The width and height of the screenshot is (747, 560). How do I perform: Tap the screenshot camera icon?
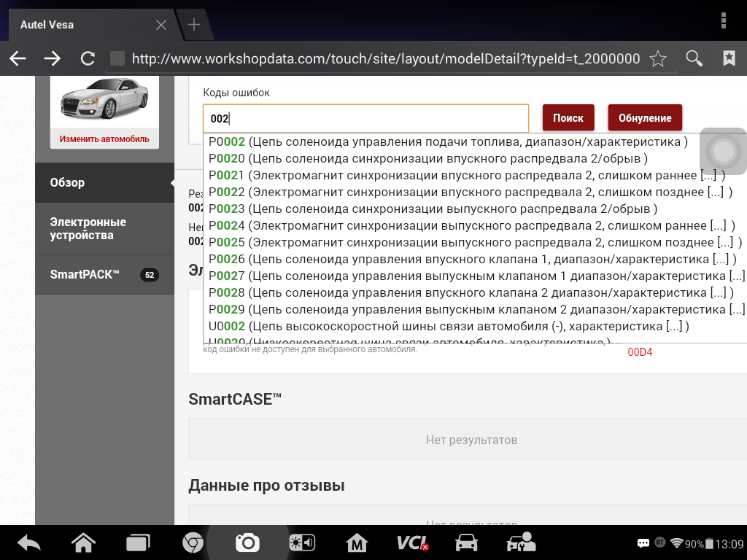(x=247, y=542)
